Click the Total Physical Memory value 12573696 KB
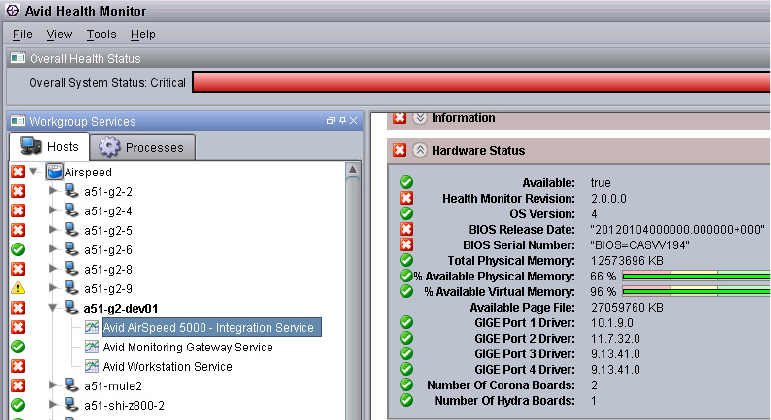The height and width of the screenshot is (420, 771). pos(627,261)
